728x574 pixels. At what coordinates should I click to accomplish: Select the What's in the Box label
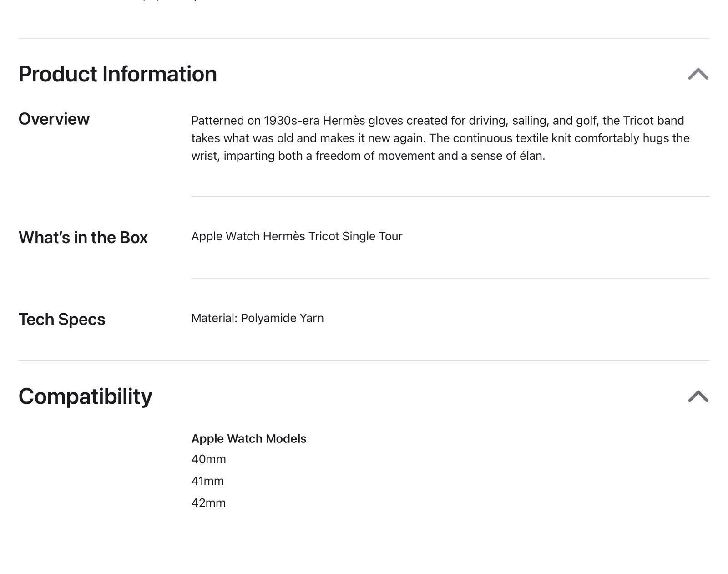click(x=83, y=237)
